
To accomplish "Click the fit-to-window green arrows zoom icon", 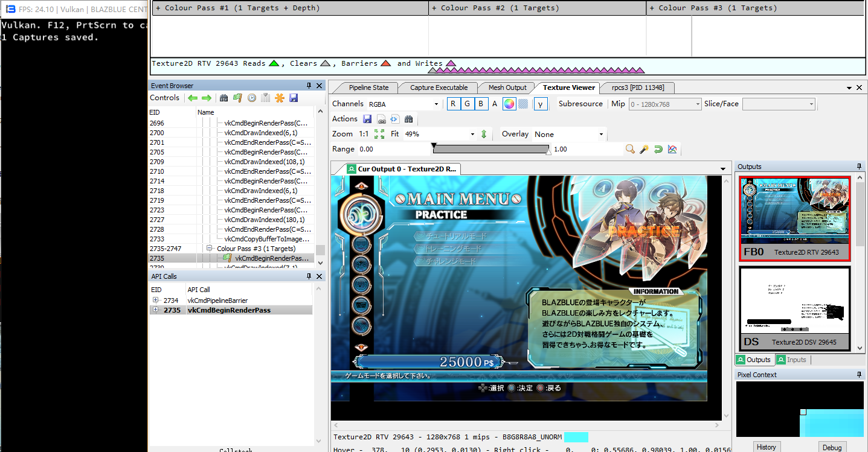I will click(379, 134).
